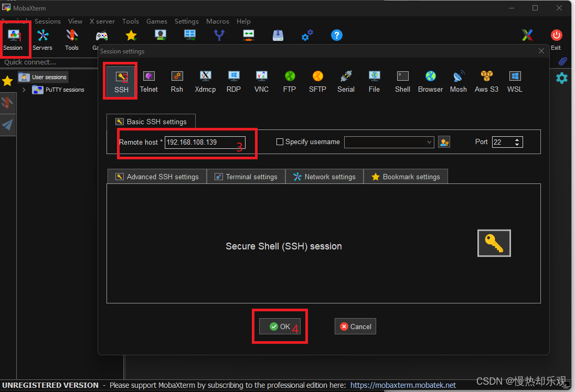Click the blue gears Settings toolbar icon
Viewport: 575px width, 392px height.
307,35
